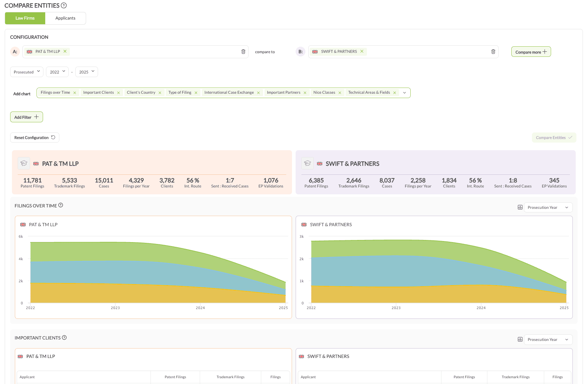Click PAT & TM LLP firm profile icon
Image resolution: width=588 pixels, height=384 pixels.
tap(24, 163)
